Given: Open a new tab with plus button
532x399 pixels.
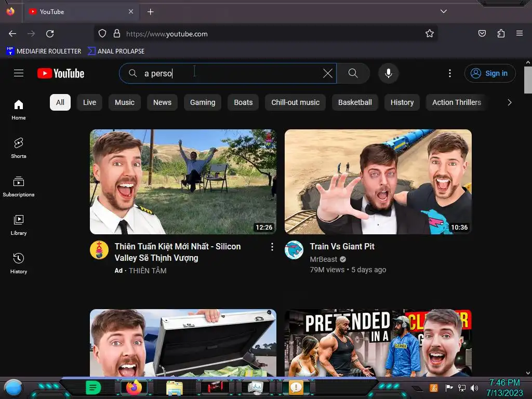Looking at the screenshot, I should click(x=150, y=12).
